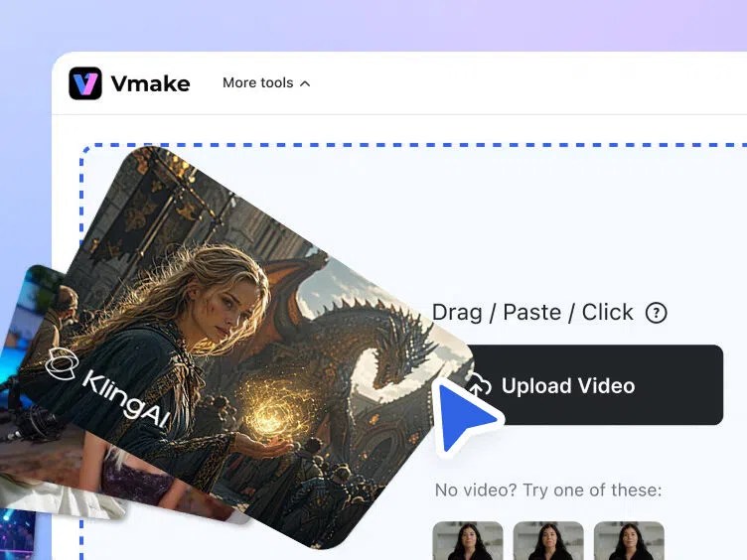Viewport: 747px width, 560px height.
Task: Click the help question mark icon
Action: click(656, 313)
